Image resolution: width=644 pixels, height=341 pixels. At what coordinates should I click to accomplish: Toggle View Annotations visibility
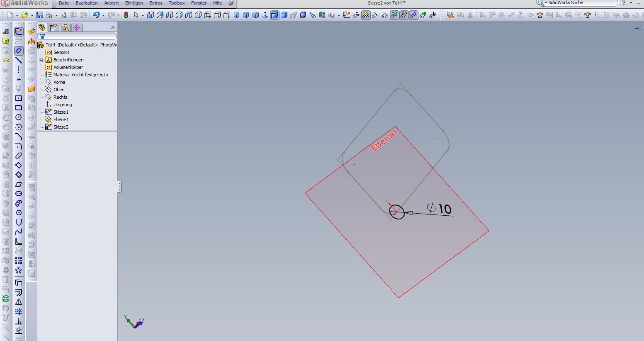click(x=413, y=15)
